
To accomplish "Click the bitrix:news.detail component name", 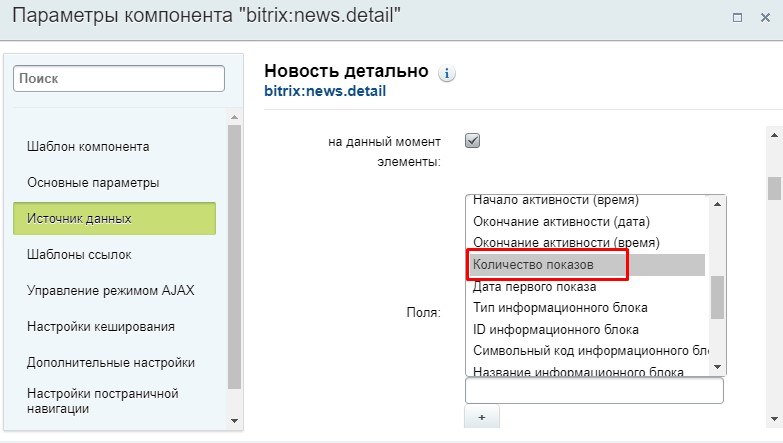I will click(325, 91).
